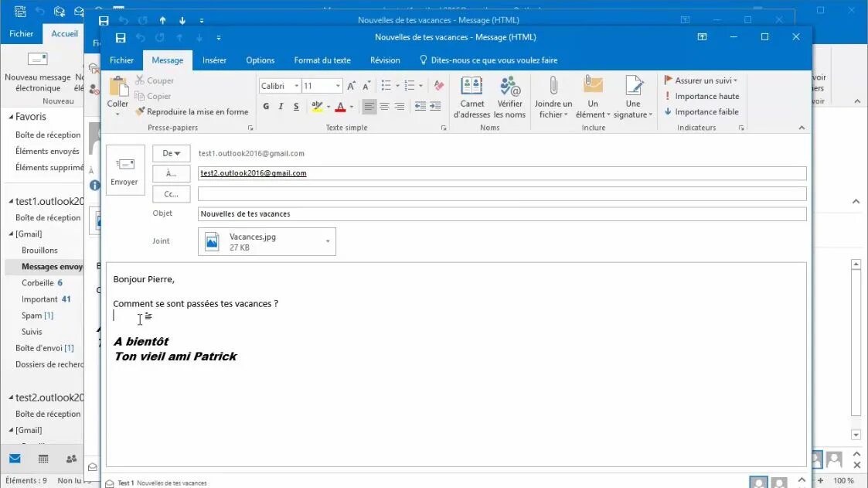Switch to the Options tab
This screenshot has width=868, height=488.
coord(260,60)
